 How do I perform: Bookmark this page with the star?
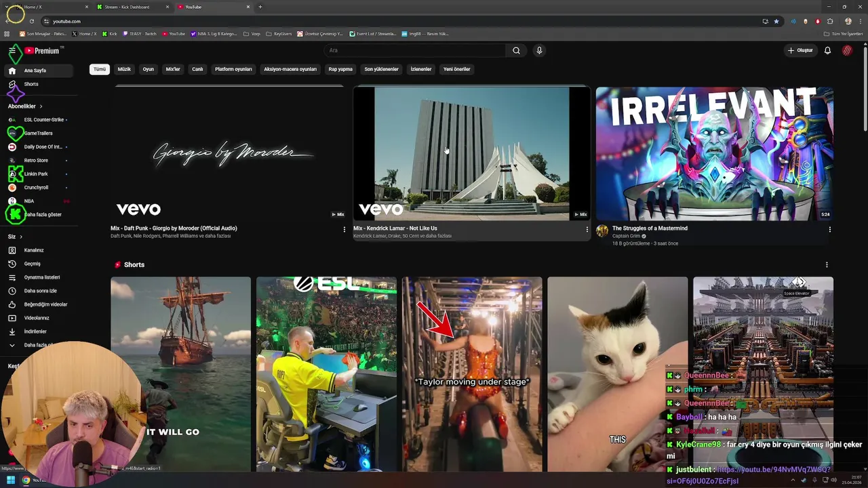point(776,21)
